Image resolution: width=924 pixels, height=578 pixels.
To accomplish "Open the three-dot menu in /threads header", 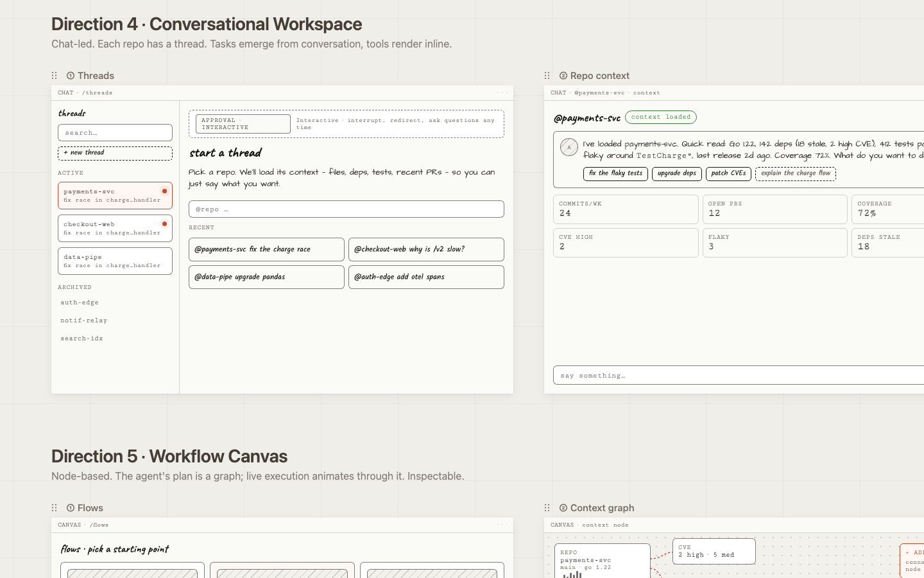I will 502,92.
